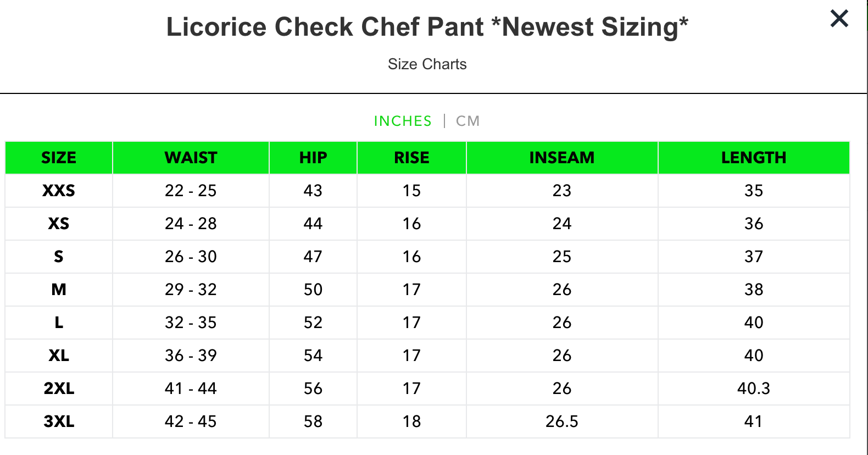Switch units to CM

pyautogui.click(x=468, y=120)
